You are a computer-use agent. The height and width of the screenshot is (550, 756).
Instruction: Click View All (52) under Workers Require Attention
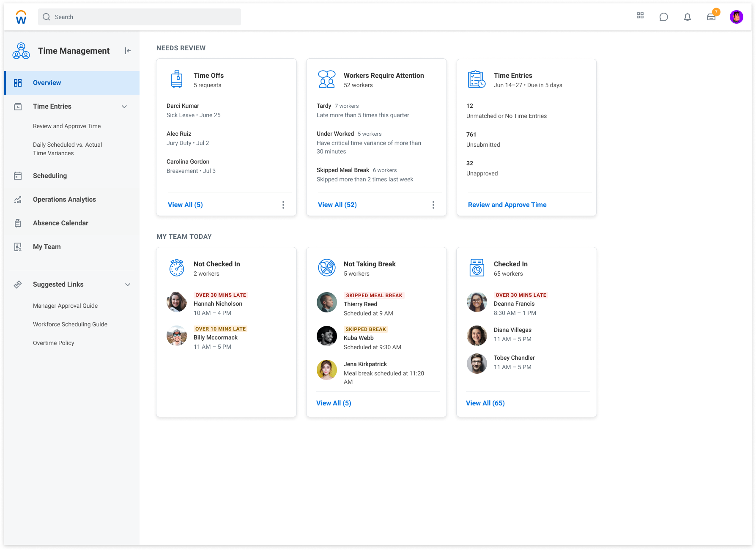[337, 205]
